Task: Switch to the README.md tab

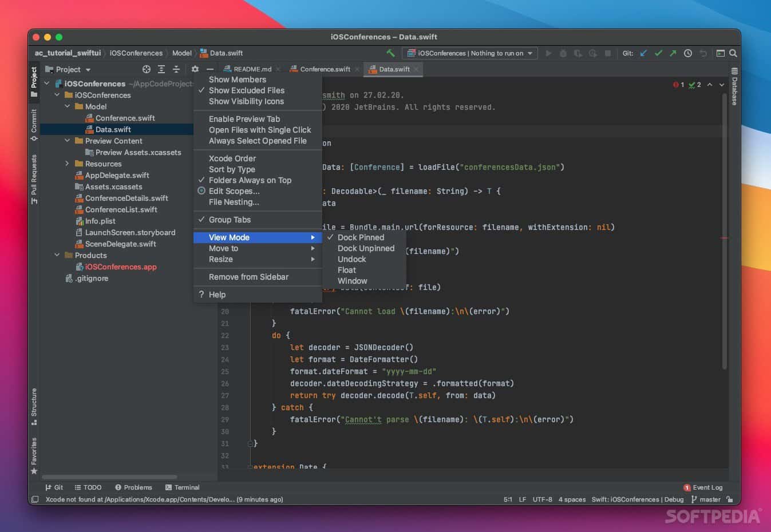Action: [x=252, y=69]
